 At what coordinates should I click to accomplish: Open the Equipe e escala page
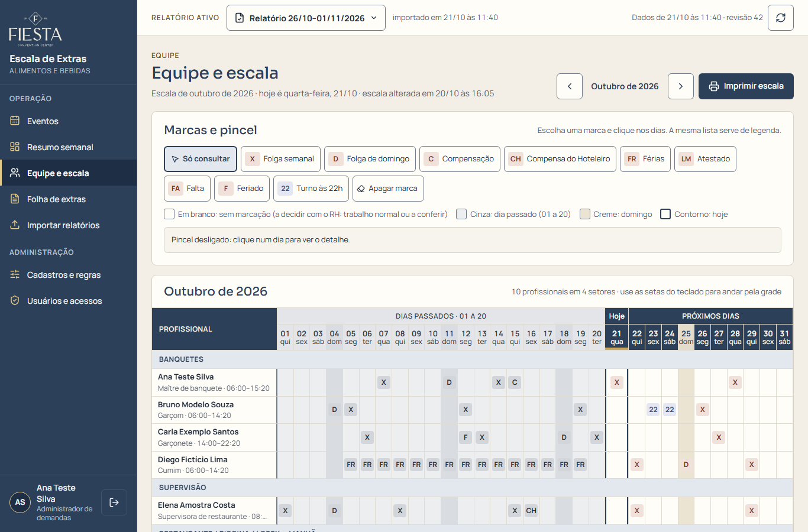[69, 173]
